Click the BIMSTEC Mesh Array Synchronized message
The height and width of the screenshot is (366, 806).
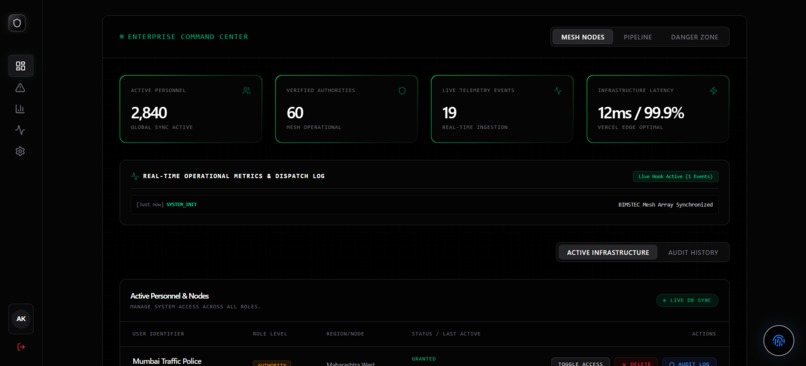pos(665,205)
